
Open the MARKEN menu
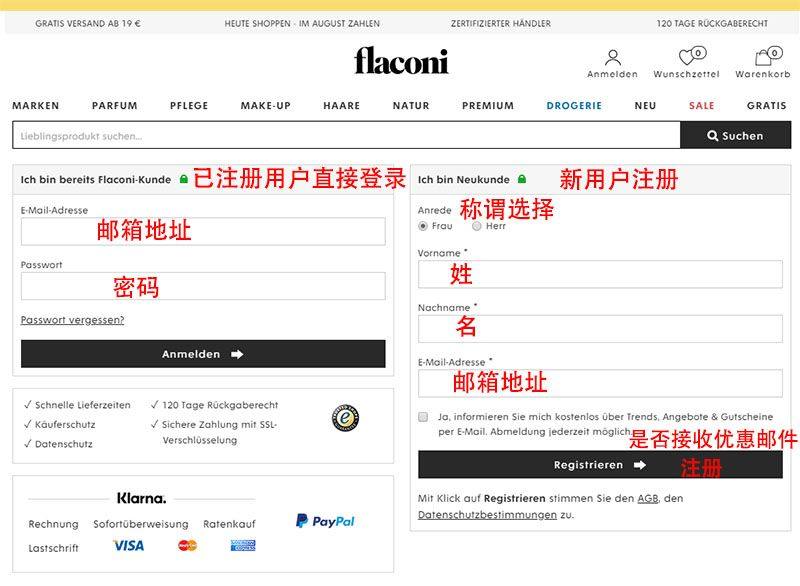pos(36,106)
